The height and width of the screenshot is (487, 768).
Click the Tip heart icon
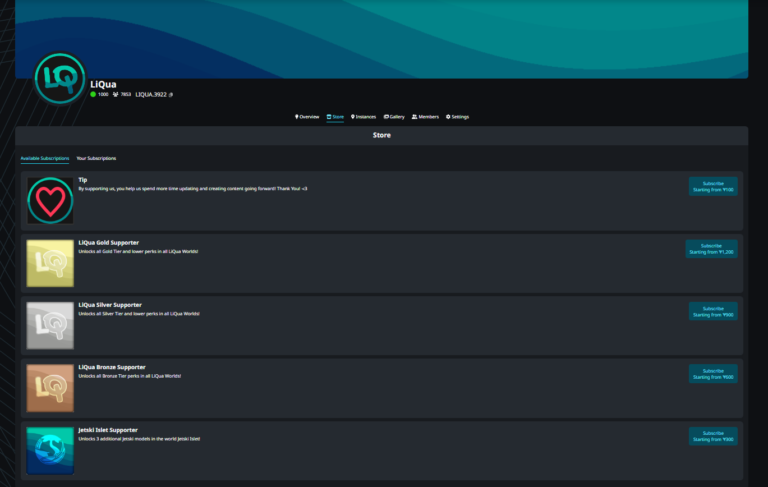click(50, 201)
